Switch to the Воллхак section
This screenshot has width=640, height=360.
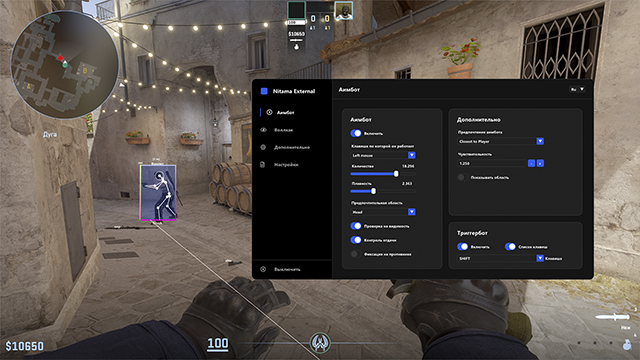[284, 130]
